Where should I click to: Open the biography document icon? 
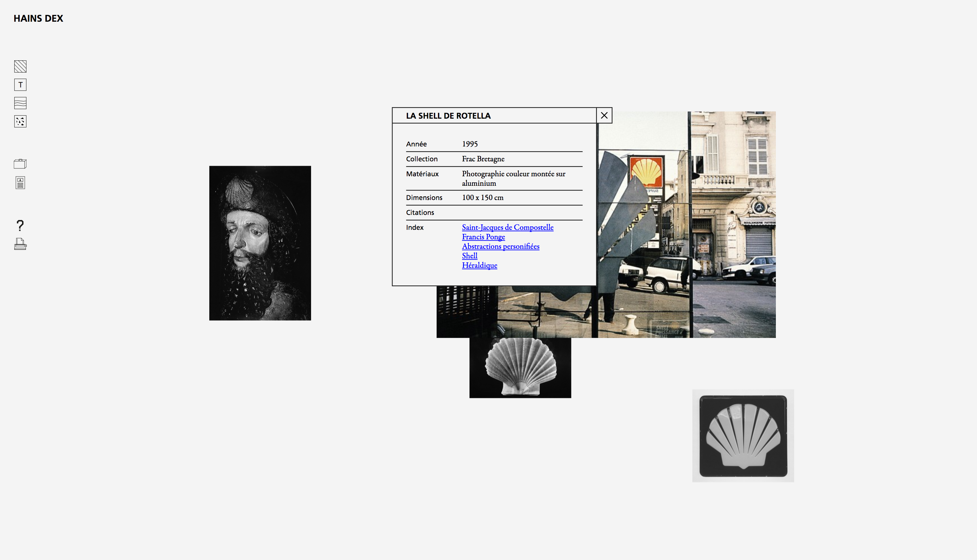[x=20, y=183]
